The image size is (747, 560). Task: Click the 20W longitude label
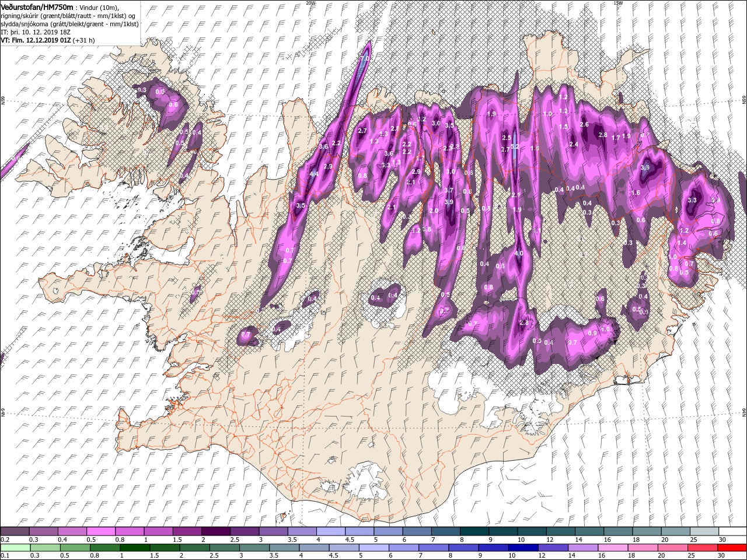[x=311, y=2]
